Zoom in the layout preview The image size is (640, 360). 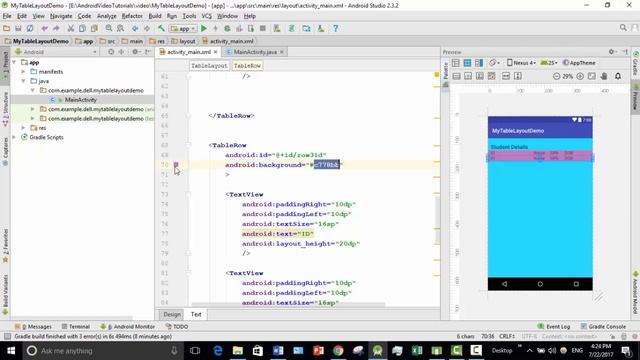click(x=580, y=76)
